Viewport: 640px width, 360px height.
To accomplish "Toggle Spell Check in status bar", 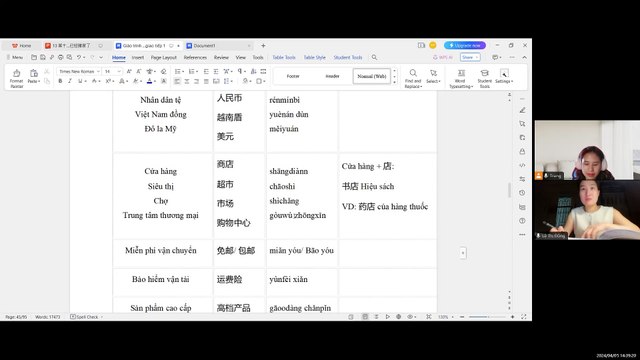I will 84,317.
